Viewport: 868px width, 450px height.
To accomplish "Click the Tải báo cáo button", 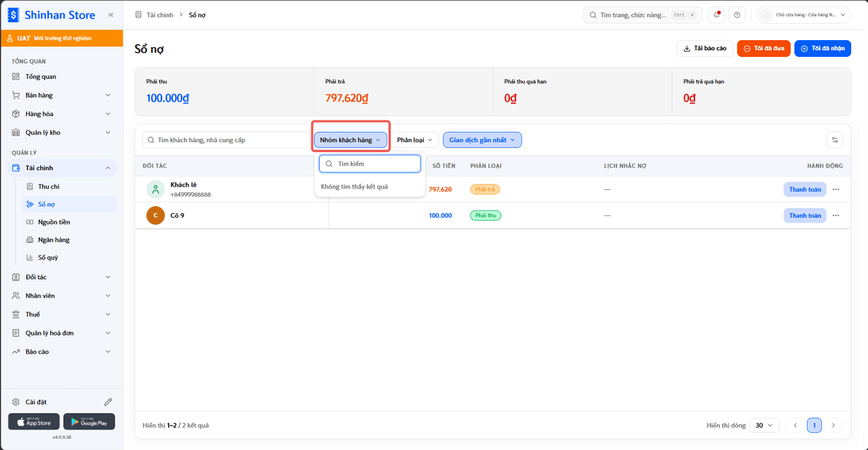I will (x=705, y=48).
